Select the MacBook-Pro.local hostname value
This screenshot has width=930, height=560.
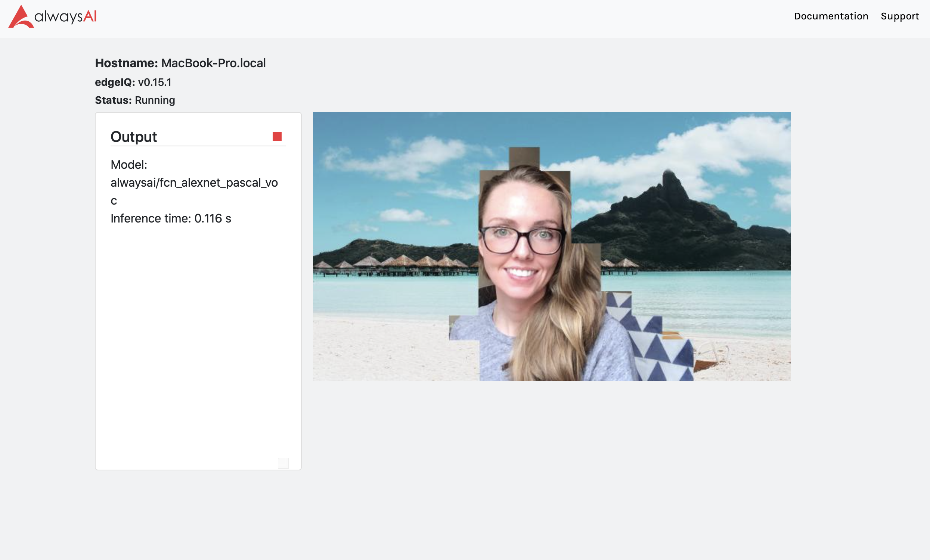(213, 63)
